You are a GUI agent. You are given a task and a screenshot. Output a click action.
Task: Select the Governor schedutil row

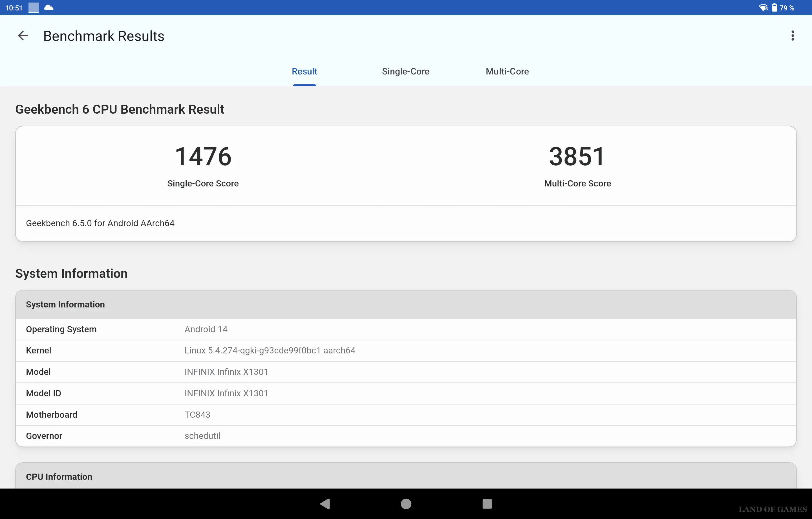(406, 436)
